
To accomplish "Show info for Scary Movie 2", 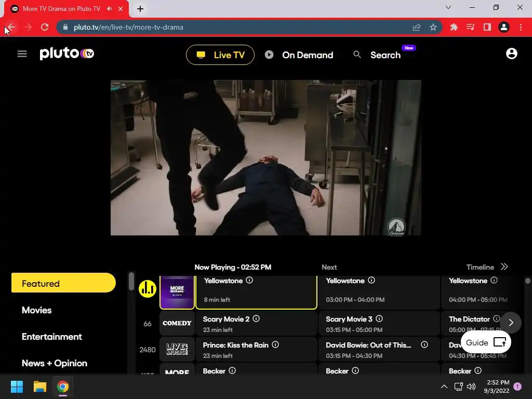I will [x=256, y=318].
